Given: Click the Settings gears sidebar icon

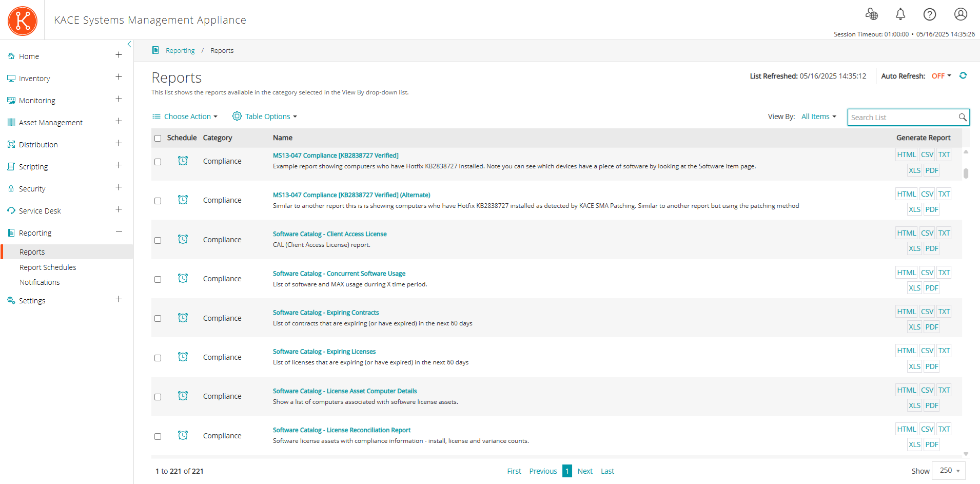Looking at the screenshot, I should click(x=11, y=300).
